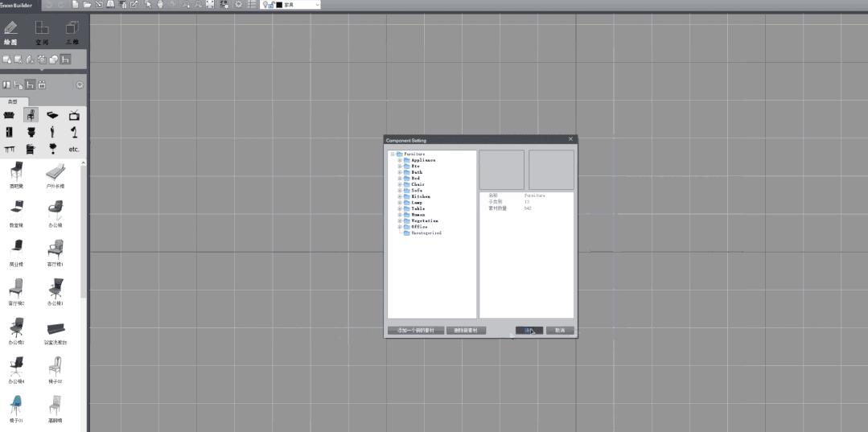The image size is (868, 432).
Task: Expand the Bed folder node
Action: click(x=400, y=179)
